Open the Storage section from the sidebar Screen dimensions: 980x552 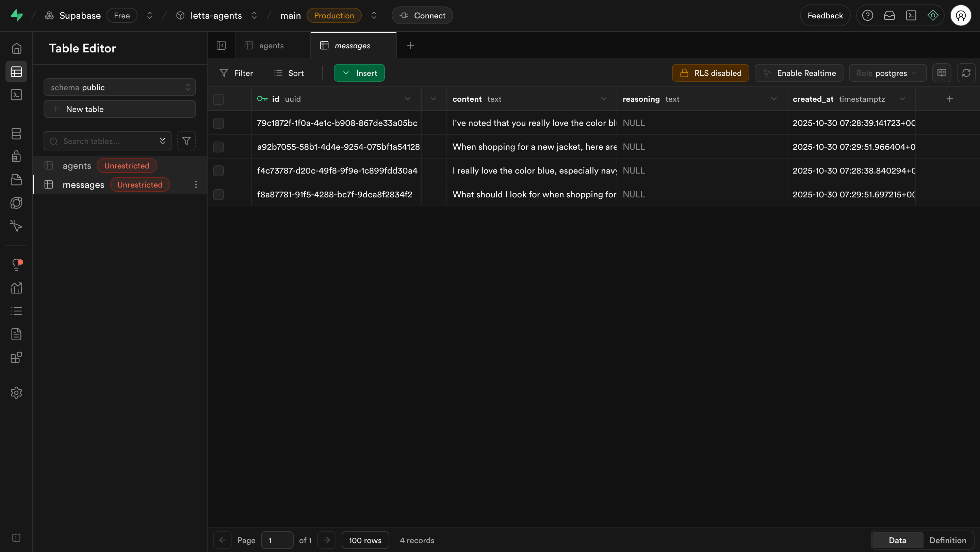pyautogui.click(x=16, y=180)
